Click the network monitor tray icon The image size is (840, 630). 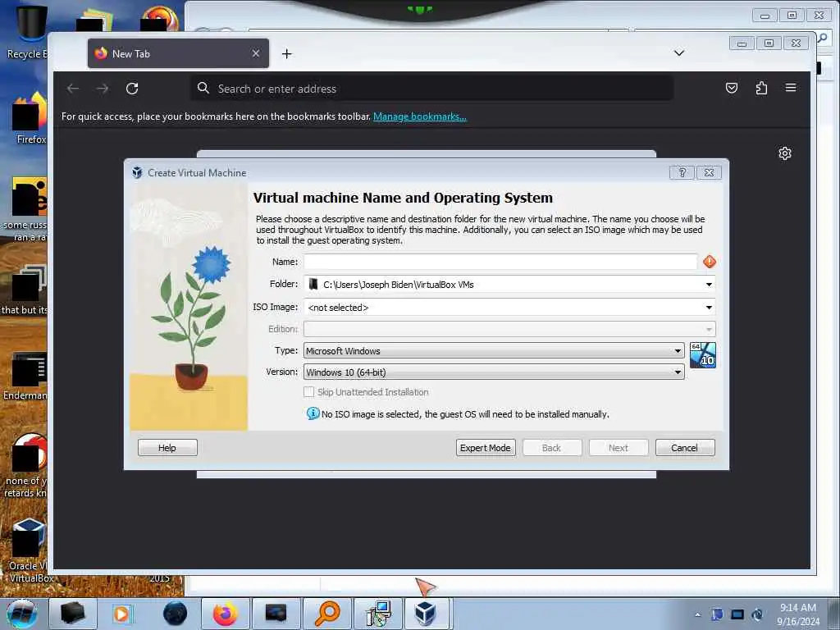(737, 614)
